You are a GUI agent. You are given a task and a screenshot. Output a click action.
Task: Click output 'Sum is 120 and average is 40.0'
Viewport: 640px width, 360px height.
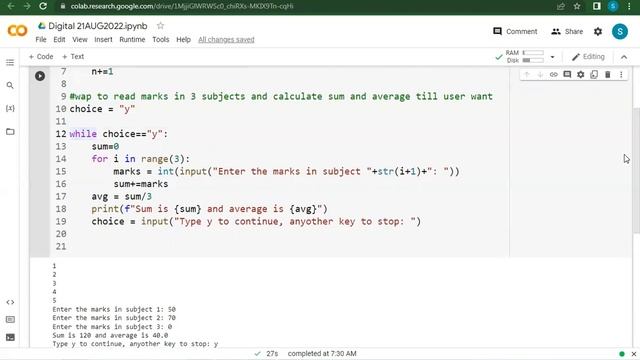(110, 335)
